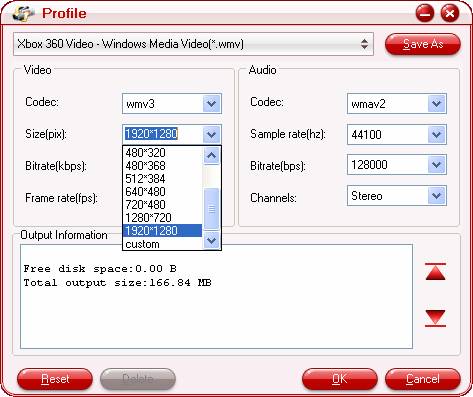
Task: Click the size list scrollbar thumb
Action: (211, 209)
